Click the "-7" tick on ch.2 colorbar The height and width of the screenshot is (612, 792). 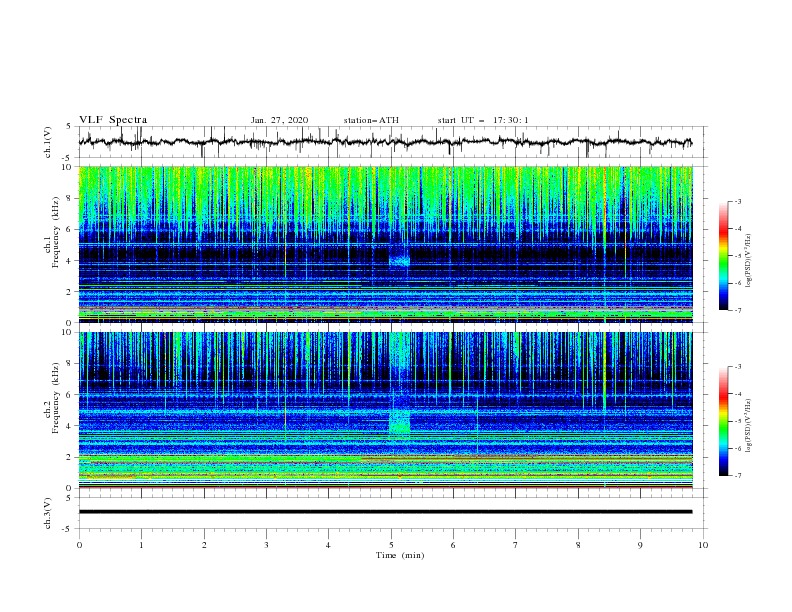738,476
